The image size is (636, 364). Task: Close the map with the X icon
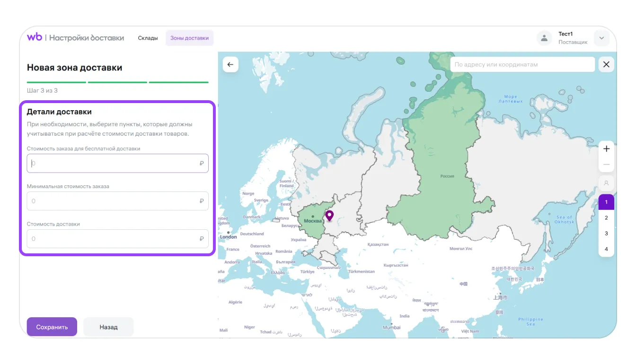point(606,65)
